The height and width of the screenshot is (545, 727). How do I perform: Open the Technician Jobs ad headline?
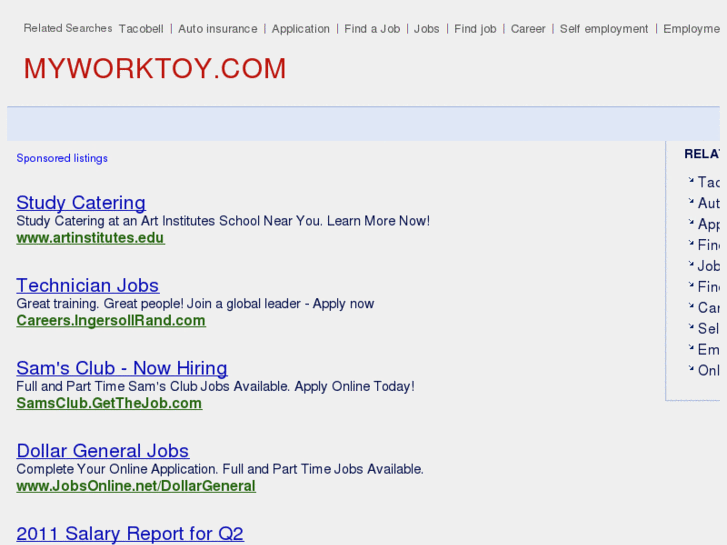point(88,285)
